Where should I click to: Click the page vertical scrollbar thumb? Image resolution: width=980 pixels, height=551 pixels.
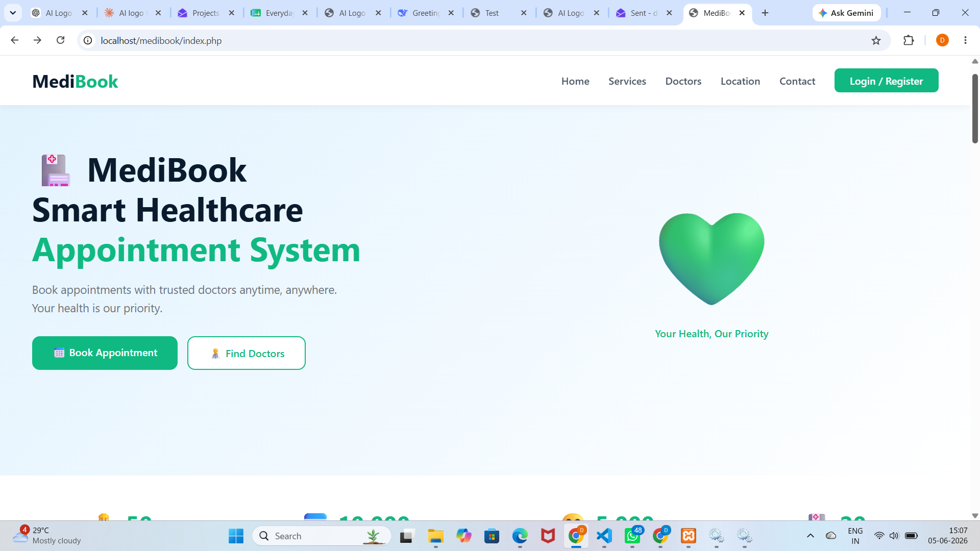point(975,109)
